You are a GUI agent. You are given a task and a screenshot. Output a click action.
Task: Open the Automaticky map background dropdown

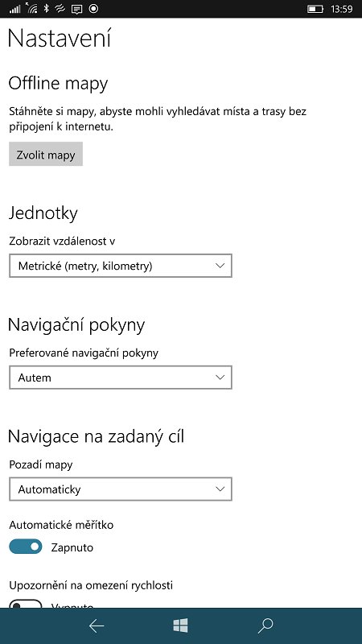121,489
